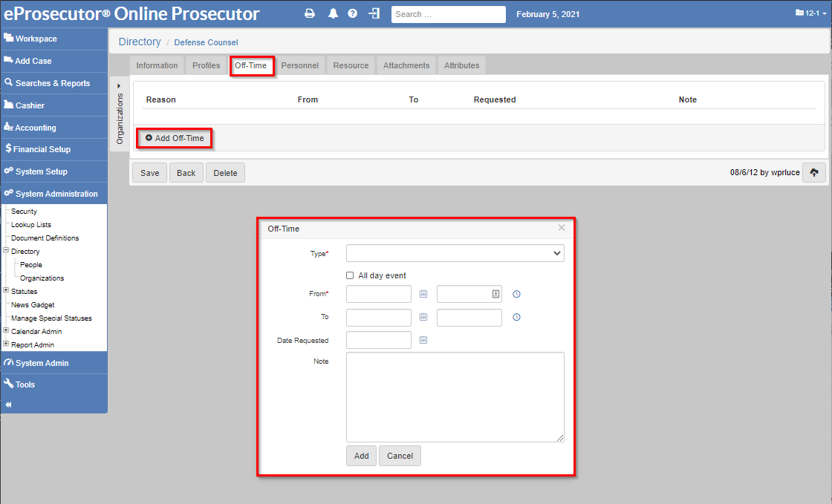Open the help question mark icon
832x504 pixels.
(x=352, y=14)
